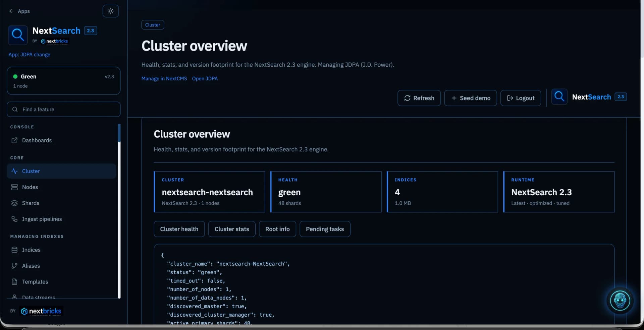Click the Logout button

tap(521, 98)
